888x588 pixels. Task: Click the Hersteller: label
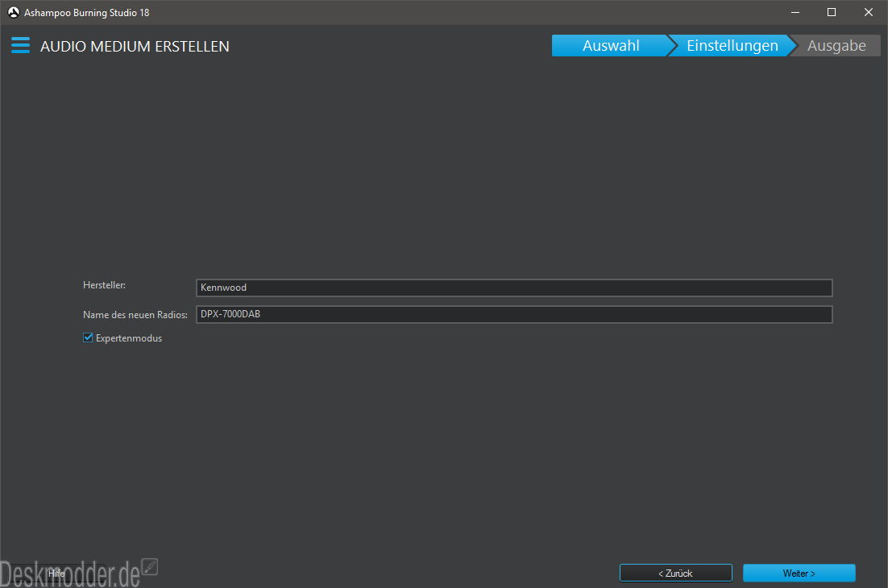104,285
